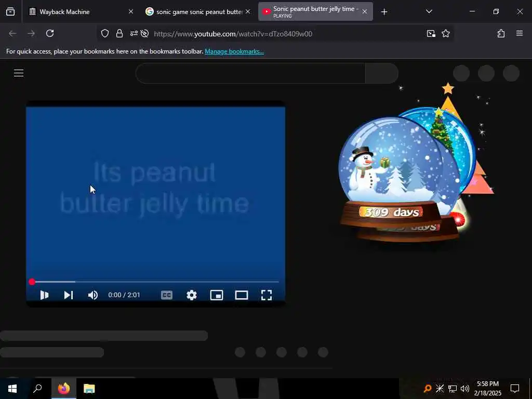532x399 pixels.
Task: Click the red progress bar scrubber
Action: [32, 282]
